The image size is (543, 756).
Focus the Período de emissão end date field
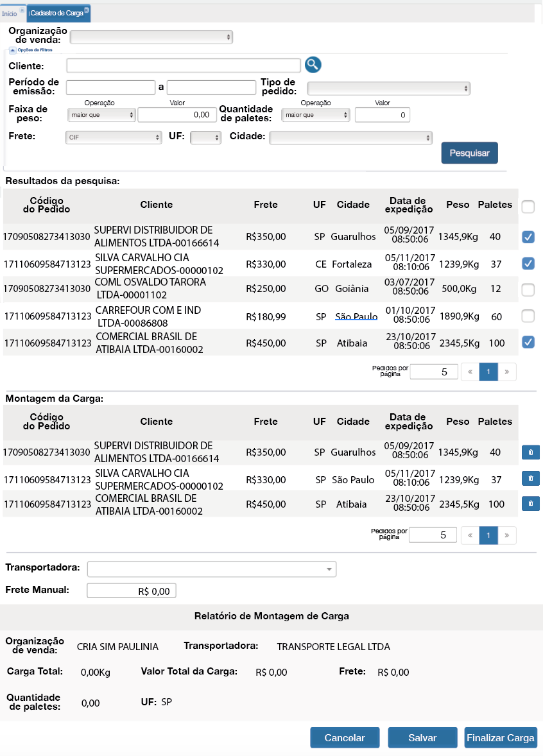(211, 87)
